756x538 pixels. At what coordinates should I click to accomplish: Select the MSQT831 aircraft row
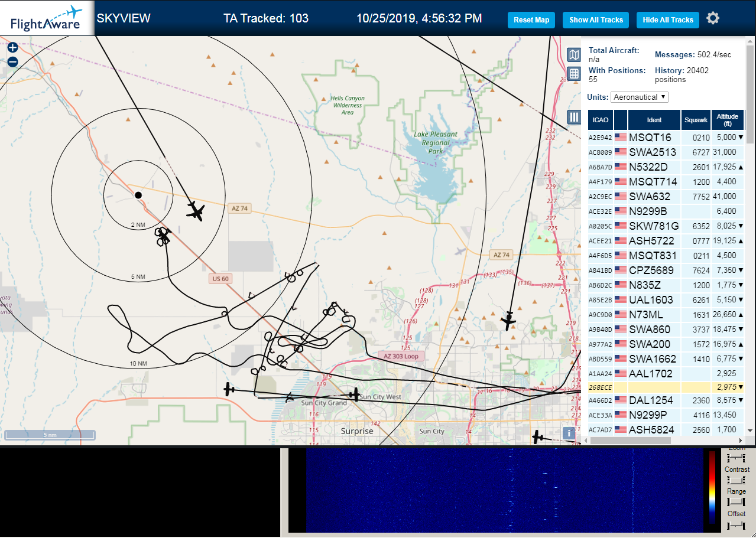[x=666, y=255]
